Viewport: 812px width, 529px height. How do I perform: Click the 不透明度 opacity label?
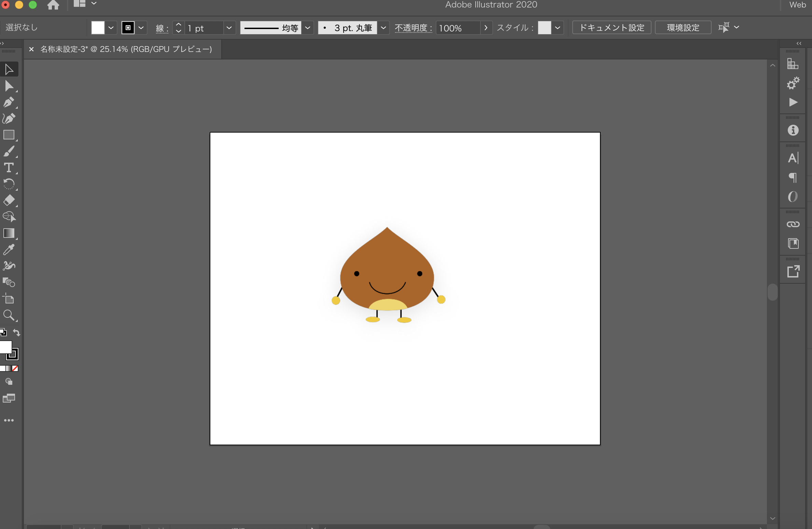pyautogui.click(x=413, y=28)
